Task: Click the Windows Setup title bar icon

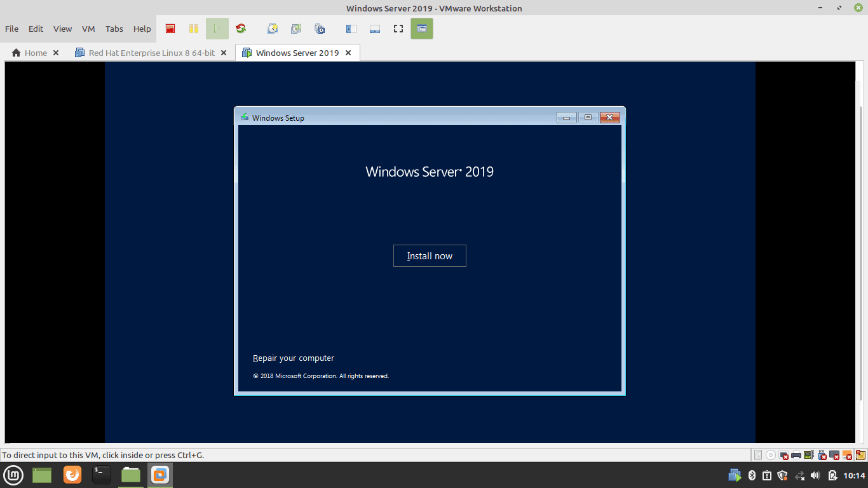Action: pyautogui.click(x=245, y=118)
